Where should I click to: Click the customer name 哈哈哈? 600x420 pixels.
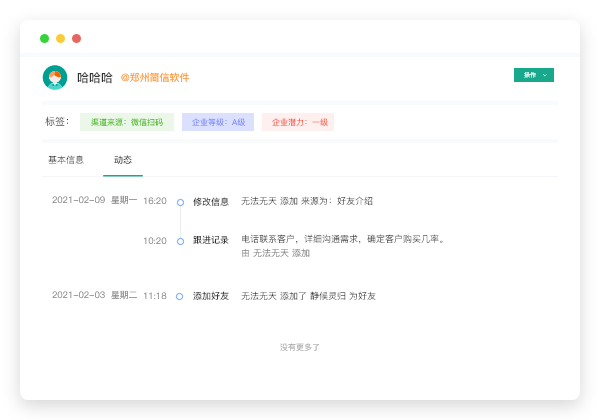[x=94, y=77]
